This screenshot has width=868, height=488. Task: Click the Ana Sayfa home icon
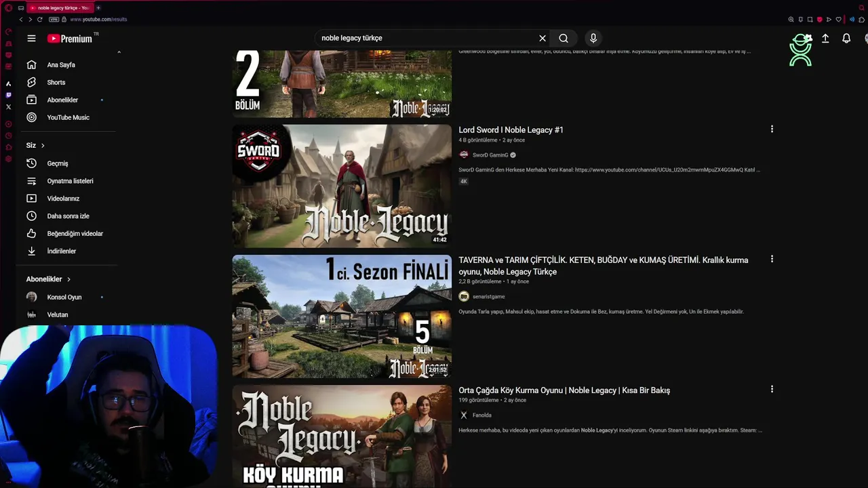click(x=31, y=65)
